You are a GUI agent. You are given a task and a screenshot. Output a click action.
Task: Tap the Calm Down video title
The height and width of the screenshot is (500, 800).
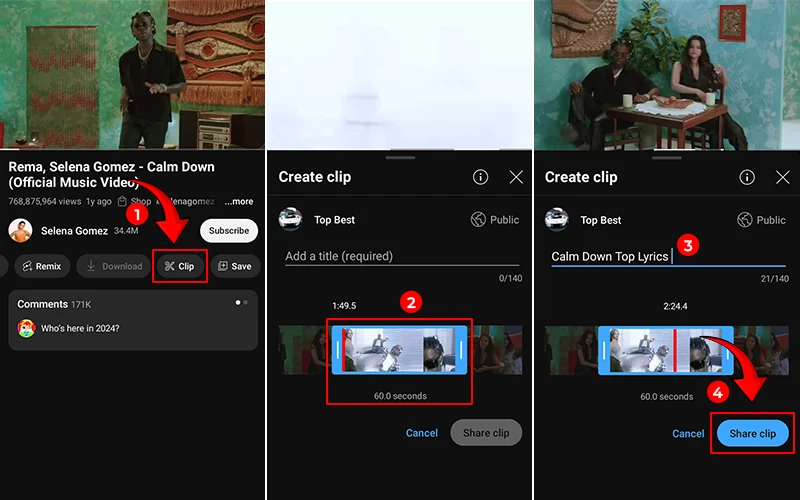click(x=111, y=174)
